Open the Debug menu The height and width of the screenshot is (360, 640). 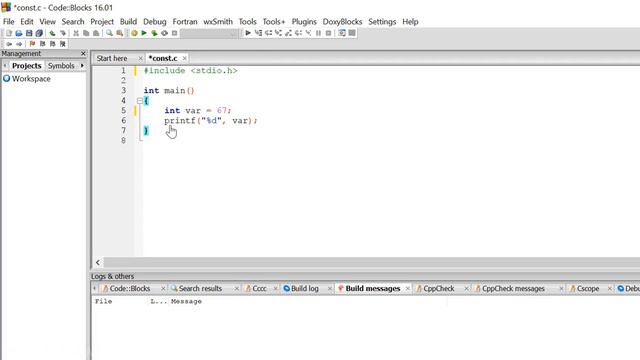[155, 22]
